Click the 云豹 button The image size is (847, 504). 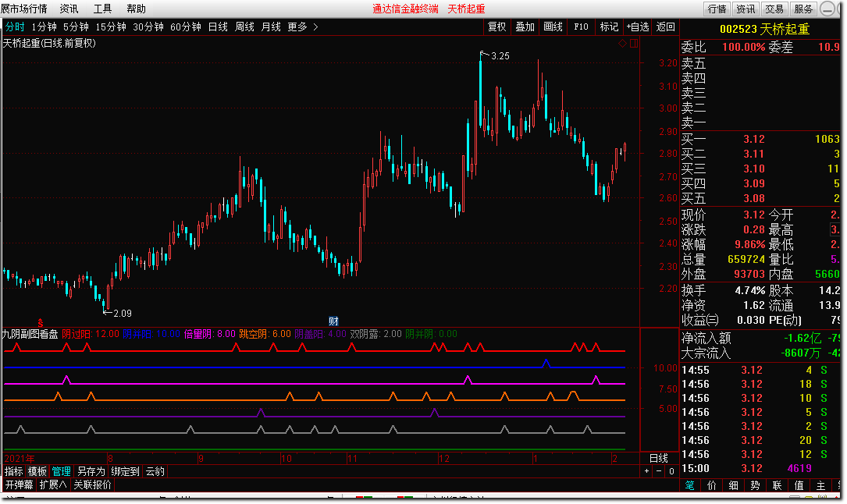coord(155,471)
